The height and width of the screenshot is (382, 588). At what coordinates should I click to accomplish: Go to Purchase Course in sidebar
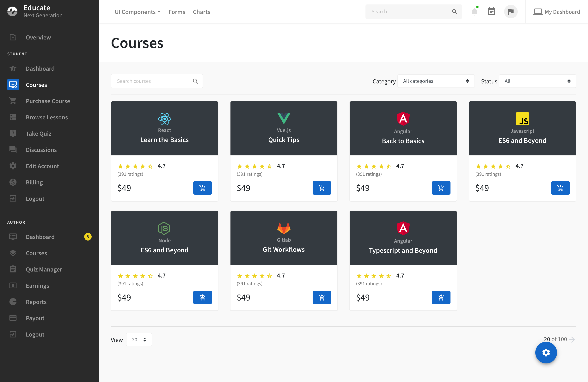click(48, 101)
